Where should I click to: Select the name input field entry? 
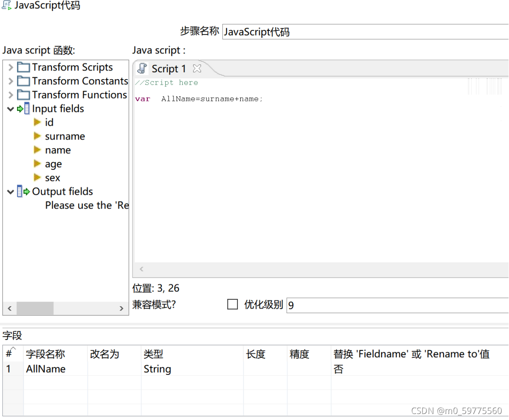[x=58, y=150]
